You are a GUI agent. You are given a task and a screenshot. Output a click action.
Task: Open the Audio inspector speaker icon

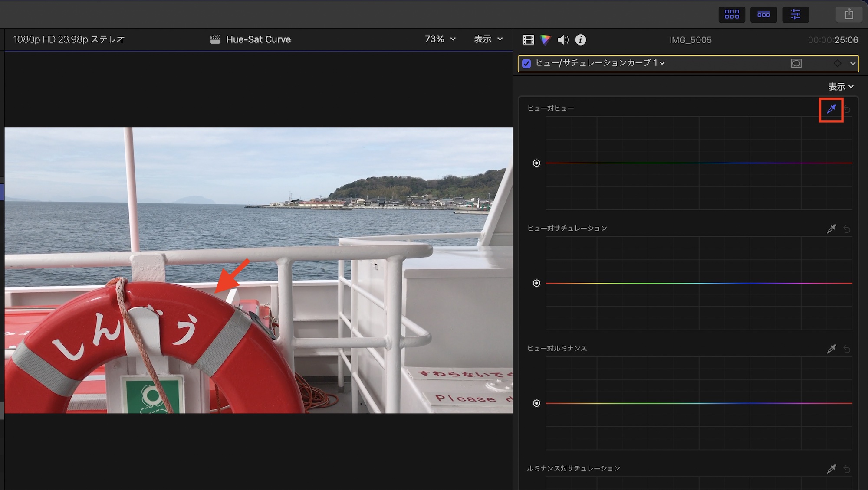(563, 40)
